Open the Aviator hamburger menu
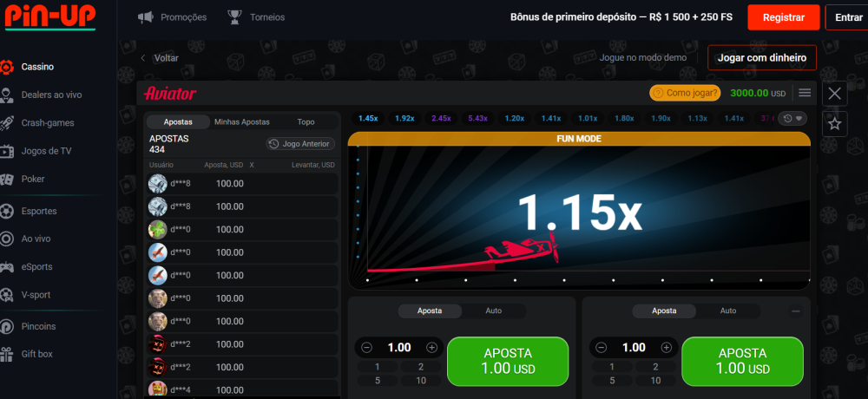The width and height of the screenshot is (868, 399). [805, 93]
